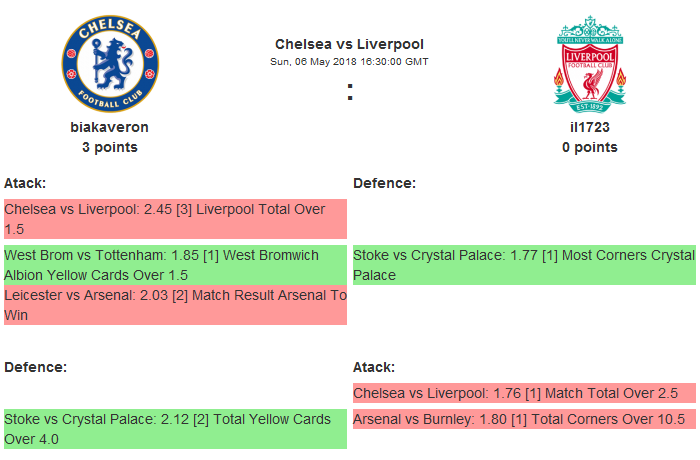Image resolution: width=700 pixels, height=460 pixels.
Task: Click the lower-left Defence heading
Action: coord(35,367)
